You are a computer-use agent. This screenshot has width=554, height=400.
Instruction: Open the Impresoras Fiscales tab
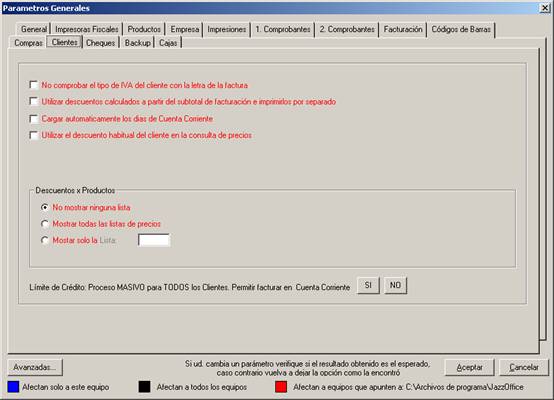[87, 29]
